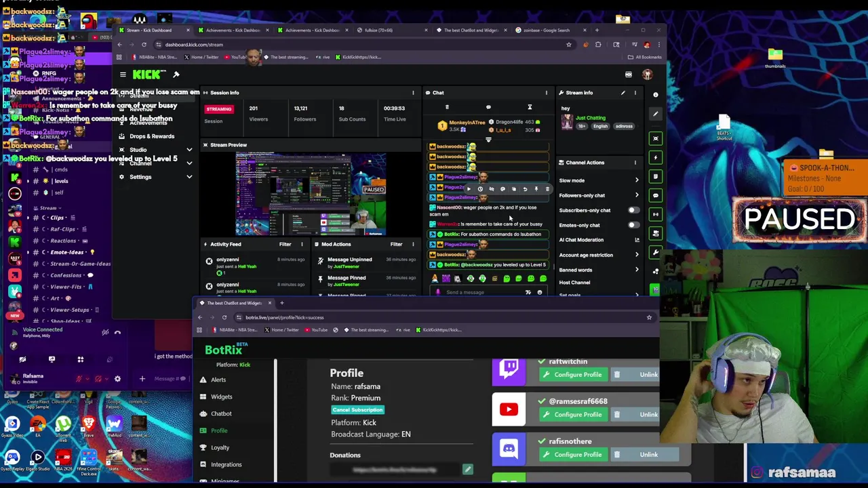Reload the BotRix page
Screen dimensions: 868x488
[x=224, y=317]
